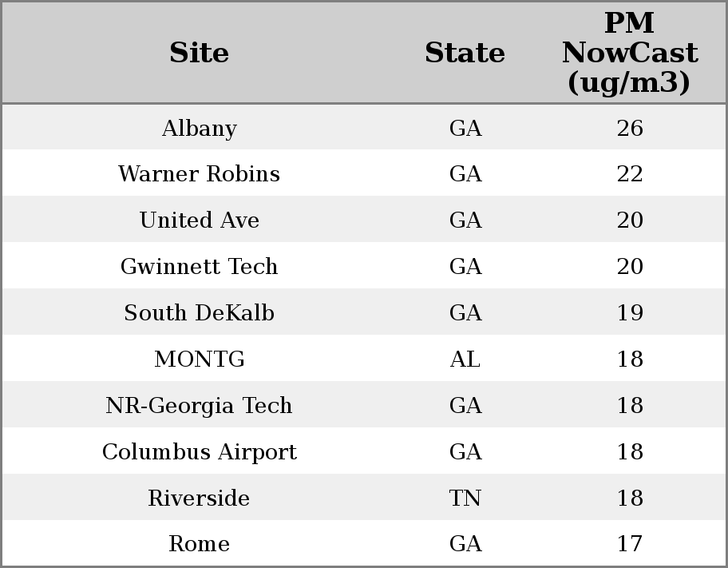728x568 pixels.
Task: Click the Site column header
Action: pyautogui.click(x=199, y=53)
